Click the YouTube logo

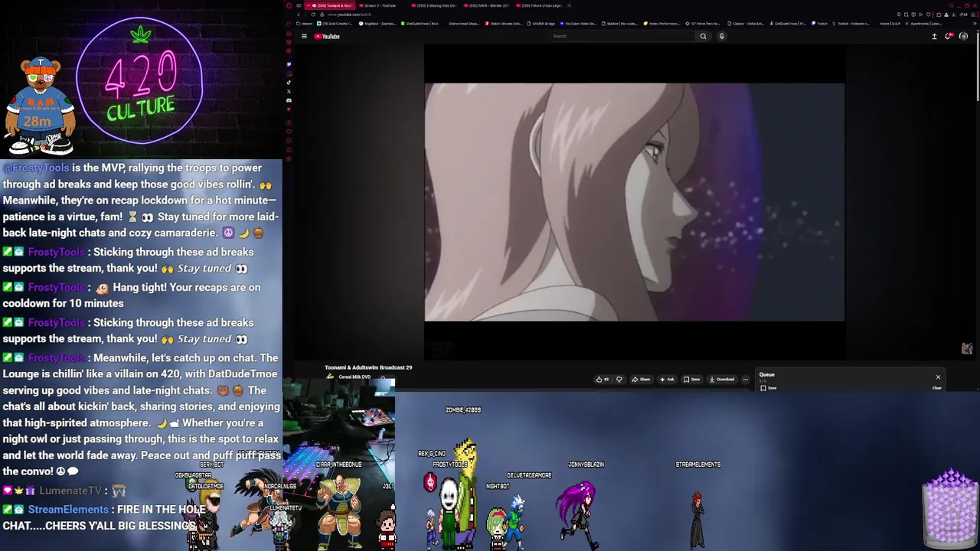[x=327, y=36]
